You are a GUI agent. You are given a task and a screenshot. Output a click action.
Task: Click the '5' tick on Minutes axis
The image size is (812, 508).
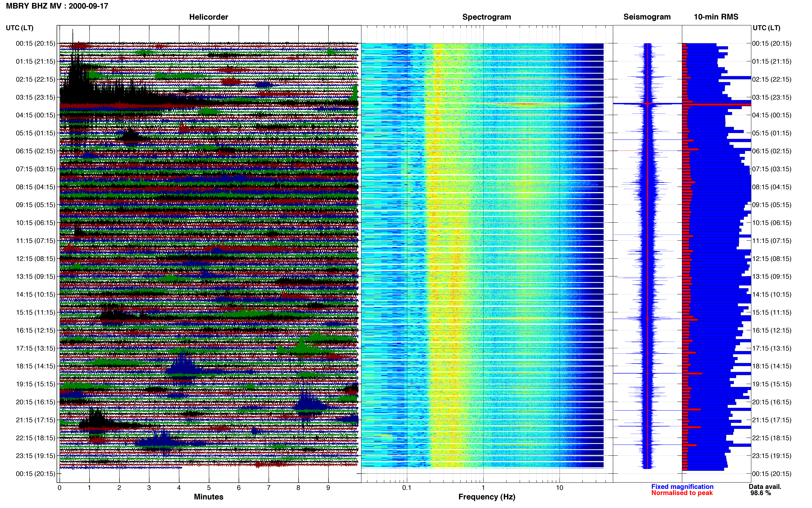click(209, 488)
